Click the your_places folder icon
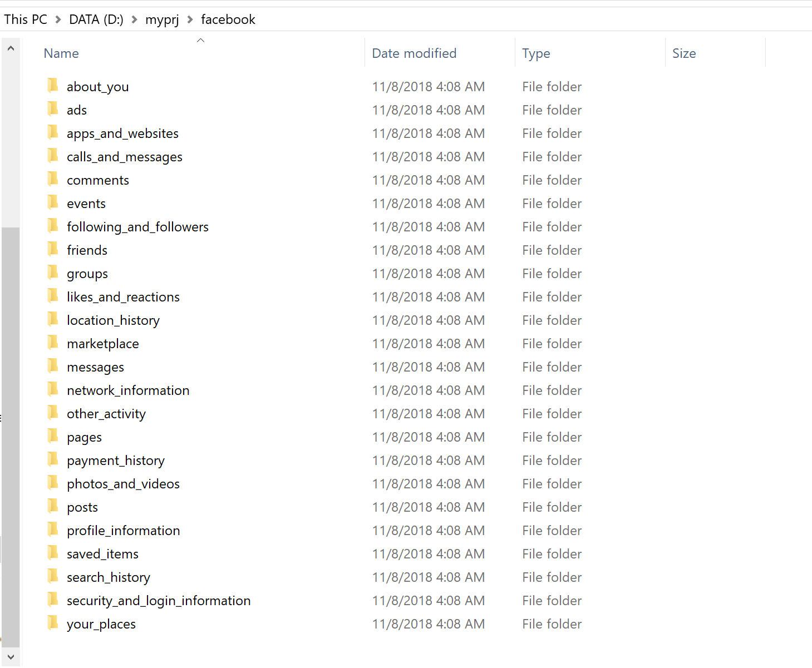This screenshot has height=668, width=812. coord(53,622)
